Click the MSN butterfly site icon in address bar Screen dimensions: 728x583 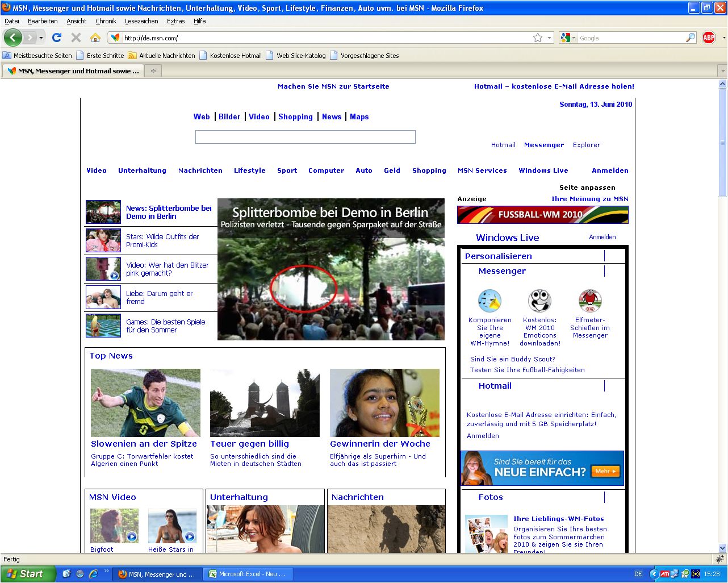click(x=115, y=38)
